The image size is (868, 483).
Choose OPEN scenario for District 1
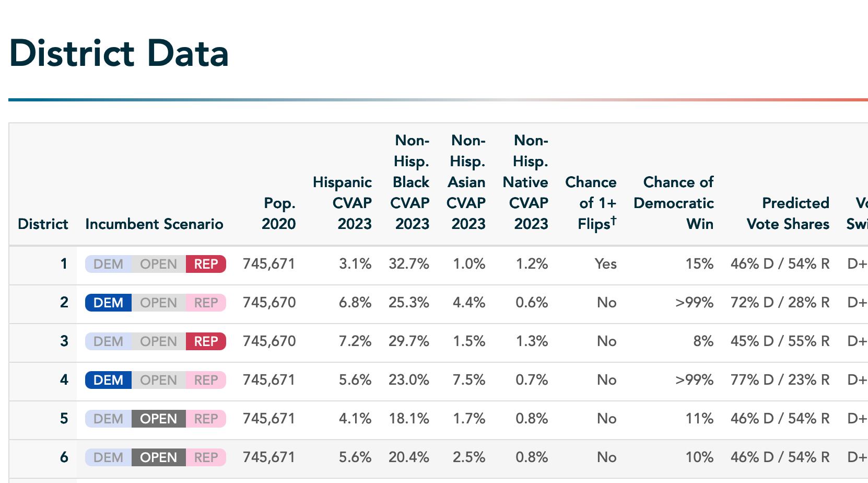tap(158, 264)
